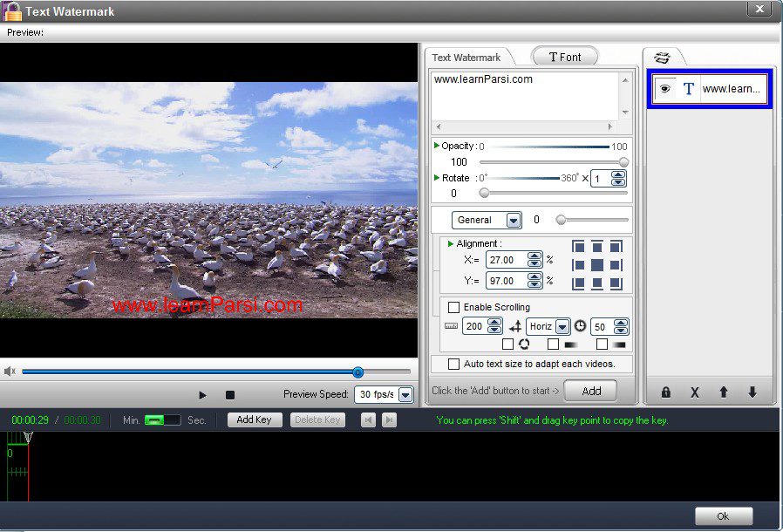The height and width of the screenshot is (532, 783).
Task: Open the layers tab icon
Action: tap(662, 58)
